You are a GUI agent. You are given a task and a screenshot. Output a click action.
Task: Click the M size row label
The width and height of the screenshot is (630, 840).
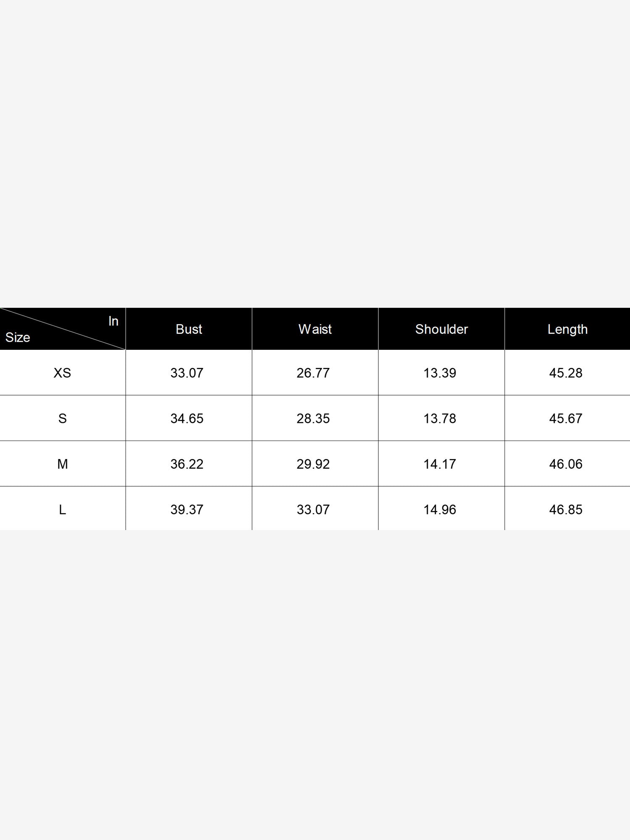[x=62, y=464]
